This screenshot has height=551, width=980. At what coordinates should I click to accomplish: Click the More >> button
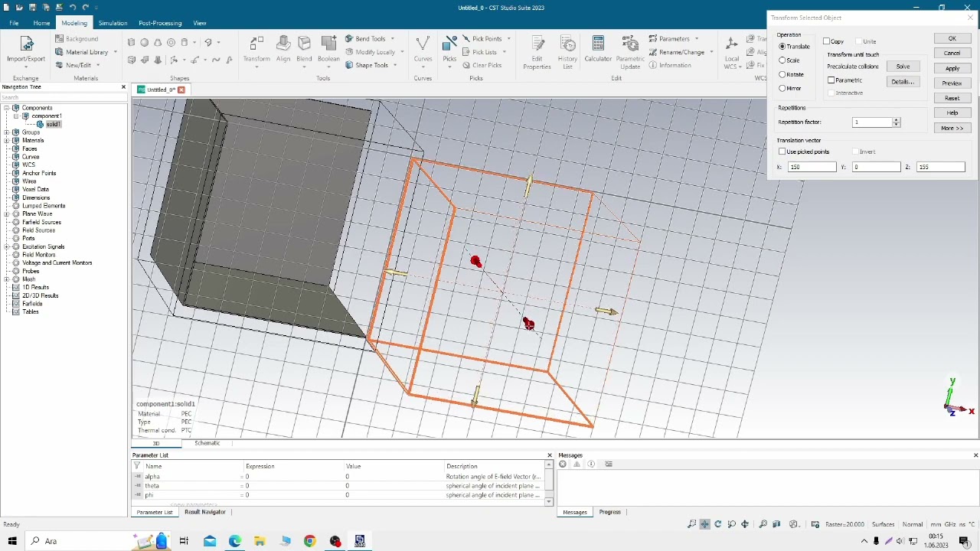(x=952, y=128)
